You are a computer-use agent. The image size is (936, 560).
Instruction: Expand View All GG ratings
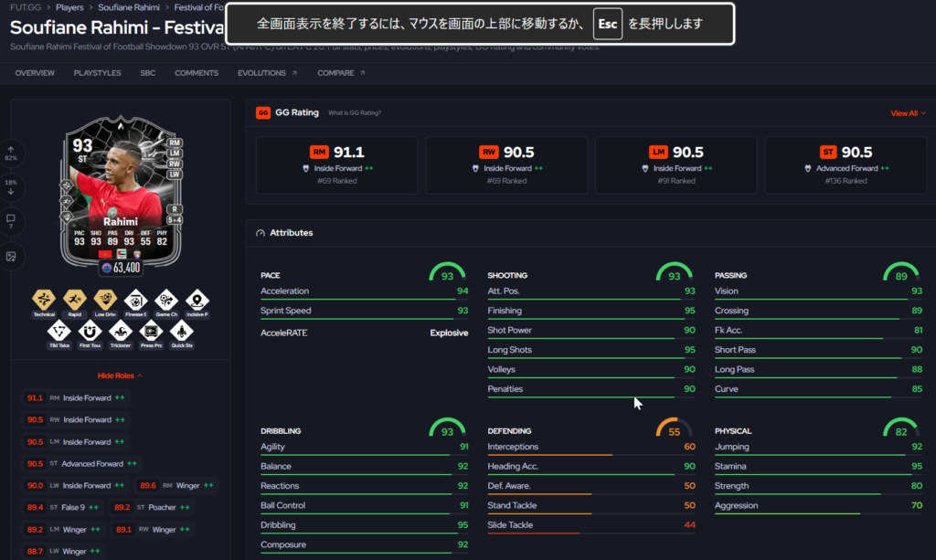908,113
